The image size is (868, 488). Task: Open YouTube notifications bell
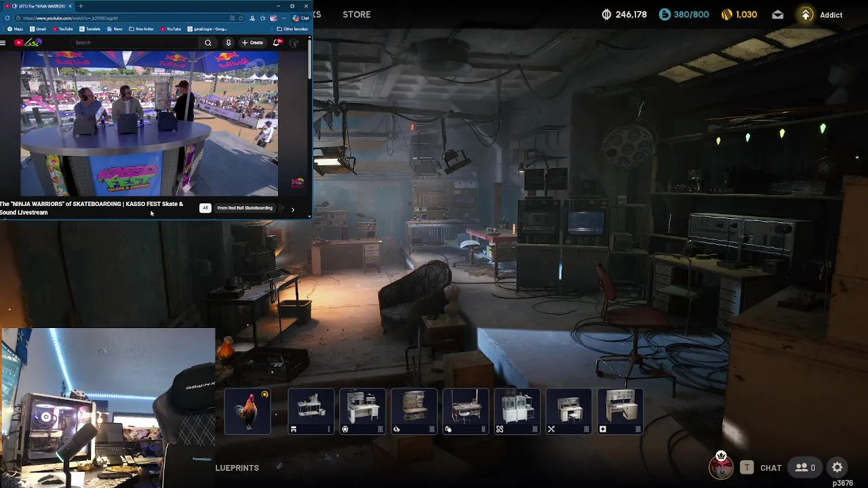[x=277, y=43]
